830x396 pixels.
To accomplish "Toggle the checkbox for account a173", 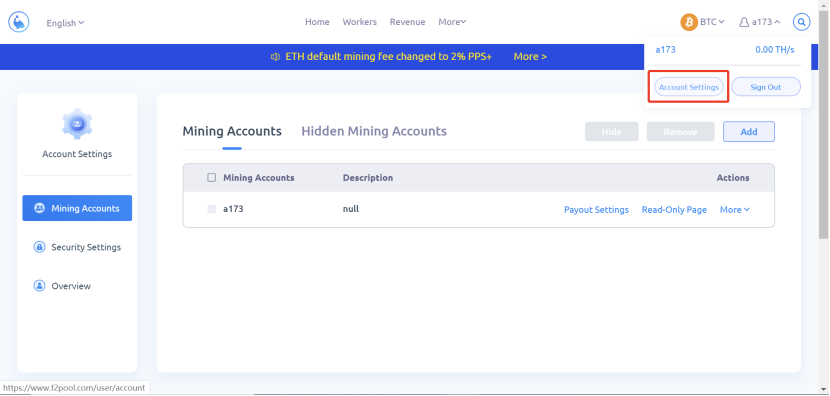I will pos(212,209).
